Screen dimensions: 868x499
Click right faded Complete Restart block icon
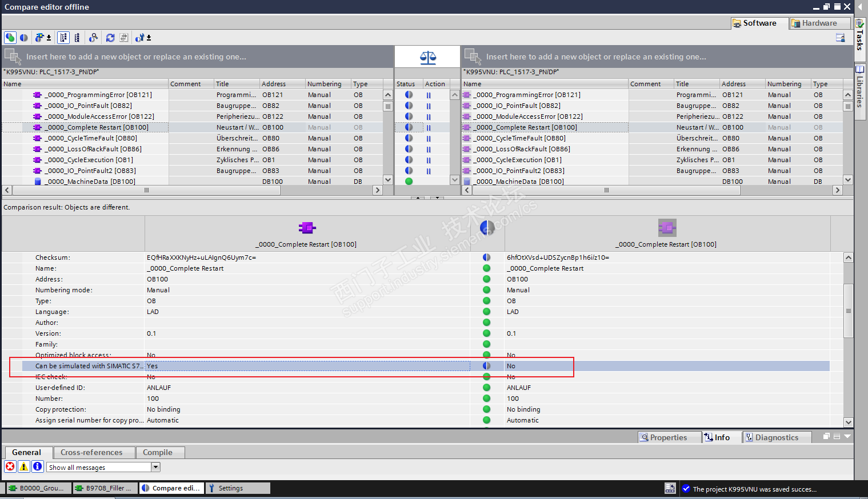click(x=667, y=228)
